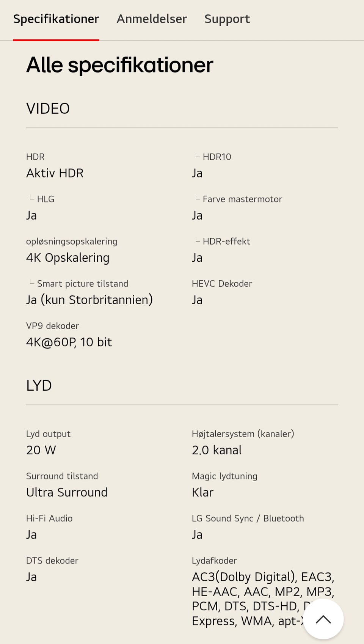Viewport: 364px width, 644px height.
Task: Select the Farve mastermotor label
Action: point(242,199)
